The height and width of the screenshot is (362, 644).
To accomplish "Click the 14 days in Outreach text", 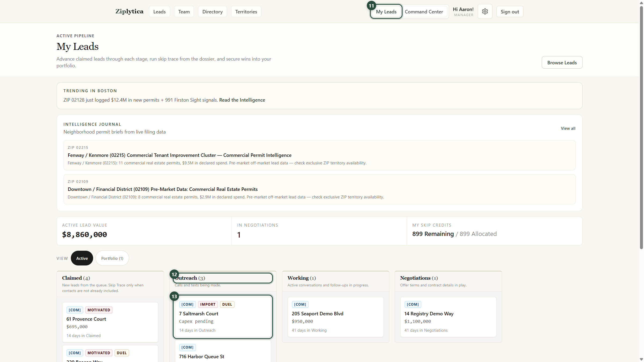I will click(197, 330).
